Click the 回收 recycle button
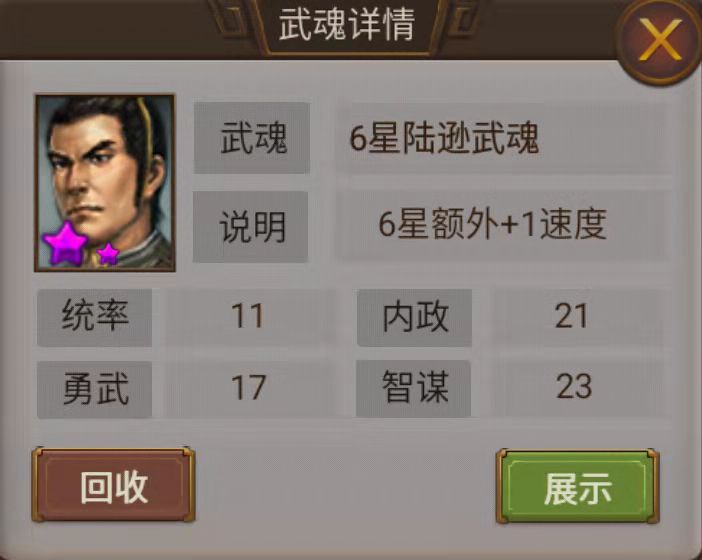 tap(113, 485)
